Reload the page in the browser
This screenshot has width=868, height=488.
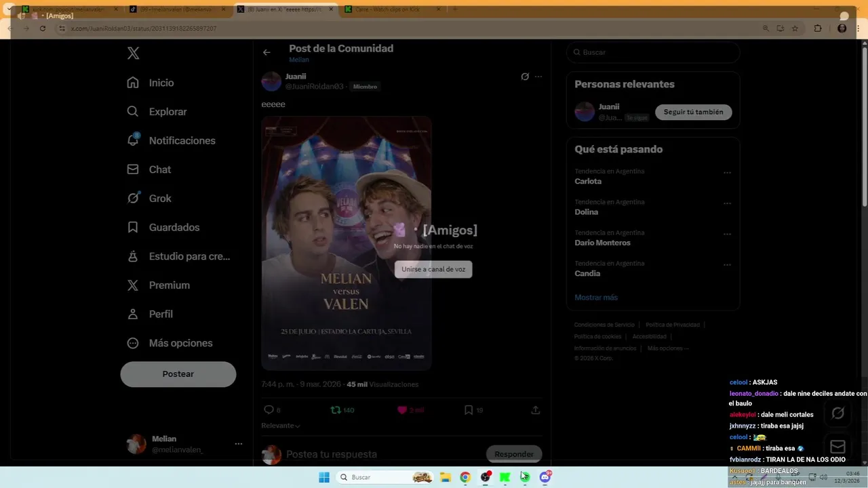[43, 28]
